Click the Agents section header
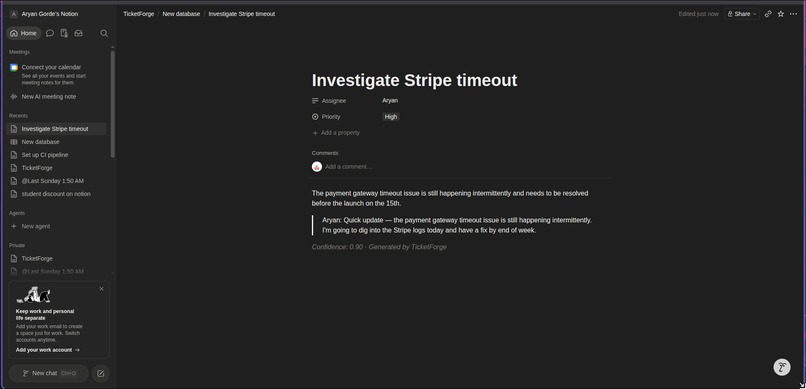Screen dimensions: 806x389 (17, 213)
